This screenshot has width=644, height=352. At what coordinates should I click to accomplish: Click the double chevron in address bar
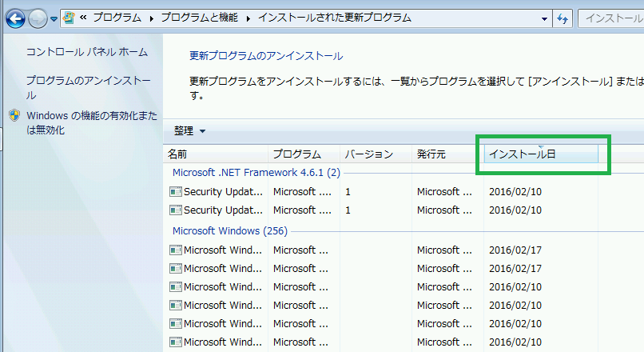[x=83, y=18]
